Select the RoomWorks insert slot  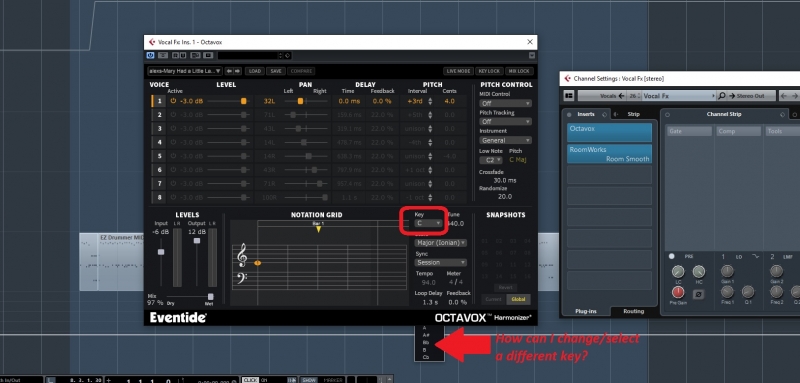(x=609, y=154)
